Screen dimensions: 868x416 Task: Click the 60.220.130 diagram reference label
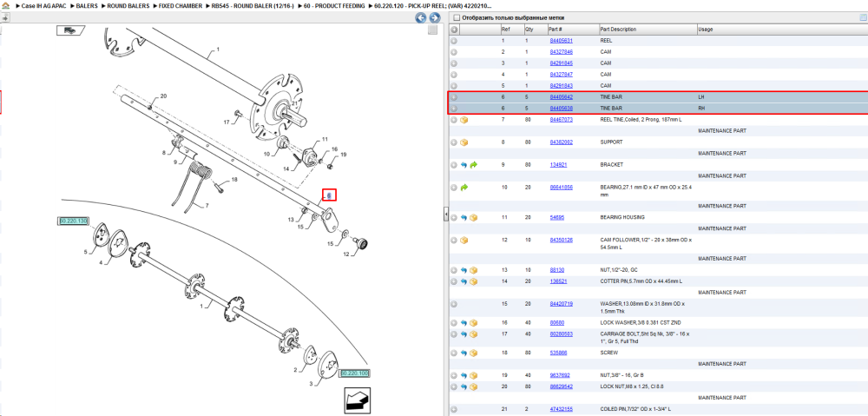point(73,221)
